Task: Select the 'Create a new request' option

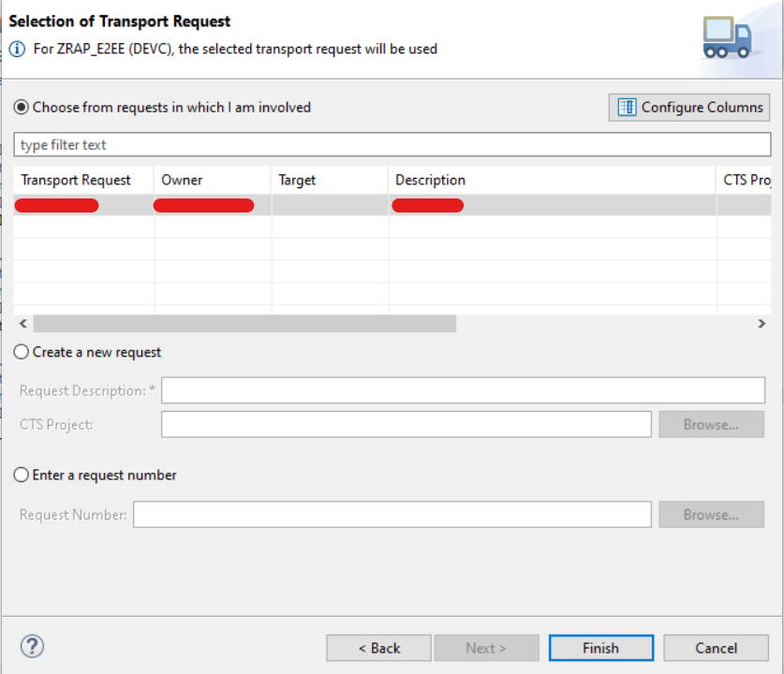Action: coord(22,353)
